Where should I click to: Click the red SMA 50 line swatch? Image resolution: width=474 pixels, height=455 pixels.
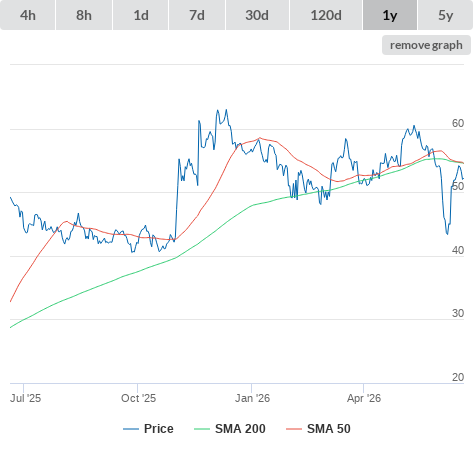click(294, 429)
